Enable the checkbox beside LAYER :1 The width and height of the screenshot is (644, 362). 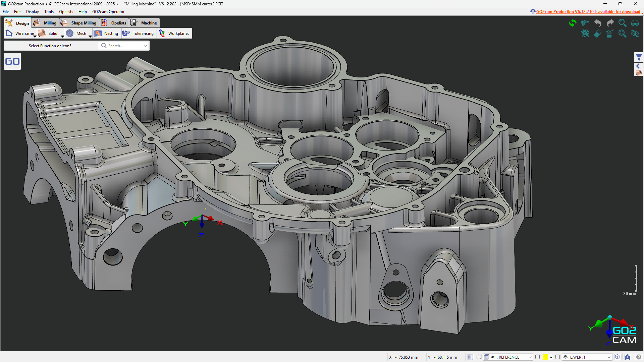click(558, 357)
